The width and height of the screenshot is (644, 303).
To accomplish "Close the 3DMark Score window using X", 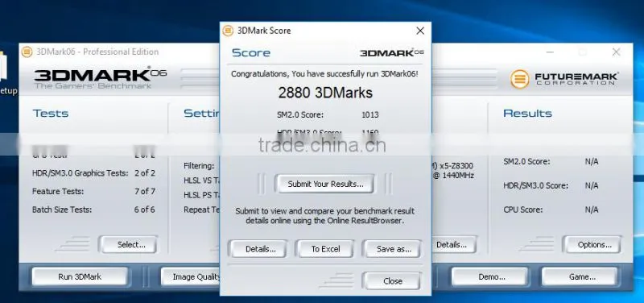I will tap(419, 31).
